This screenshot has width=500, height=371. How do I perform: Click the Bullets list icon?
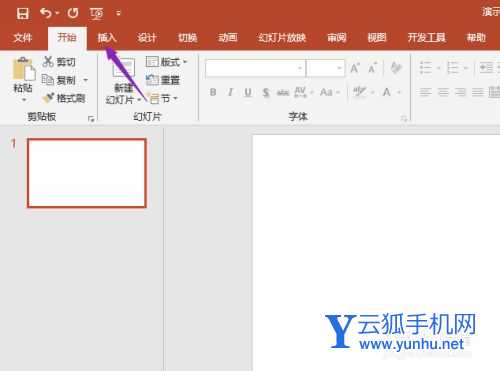pos(426,68)
